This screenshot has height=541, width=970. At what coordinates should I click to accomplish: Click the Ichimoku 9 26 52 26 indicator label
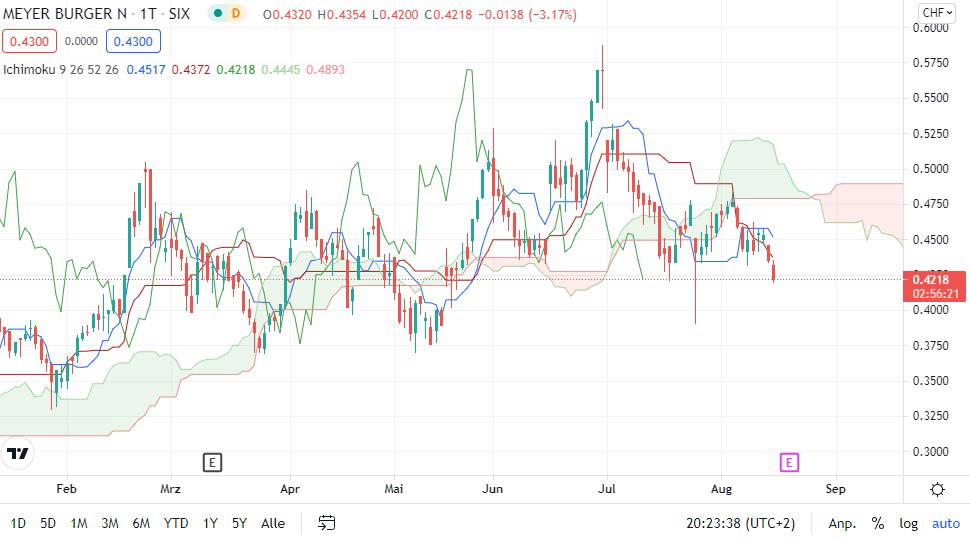pyautogui.click(x=61, y=69)
